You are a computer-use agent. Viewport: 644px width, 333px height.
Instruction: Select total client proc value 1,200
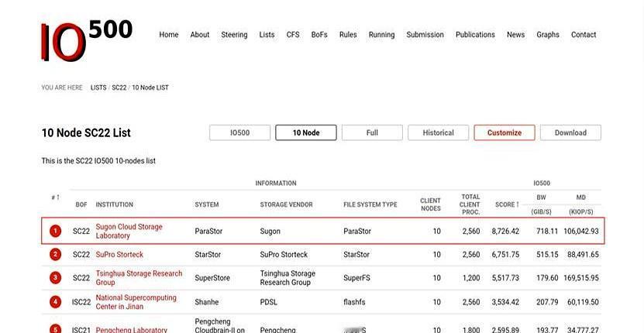pyautogui.click(x=471, y=278)
